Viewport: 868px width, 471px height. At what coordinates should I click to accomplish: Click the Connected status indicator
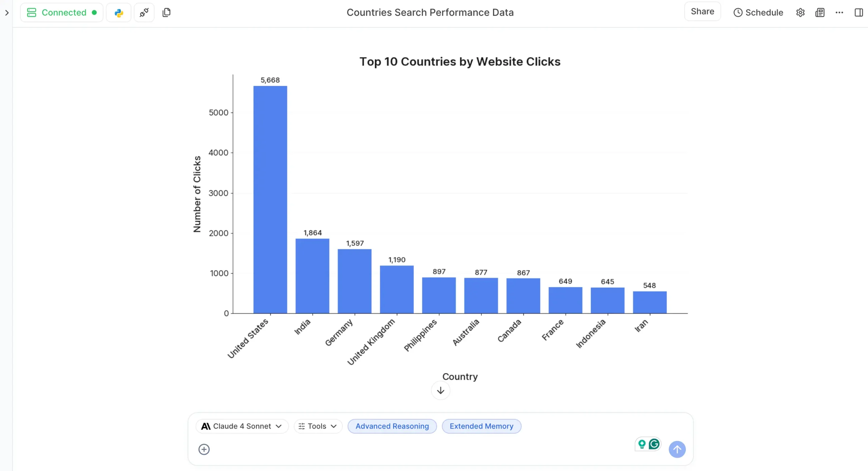[62, 13]
